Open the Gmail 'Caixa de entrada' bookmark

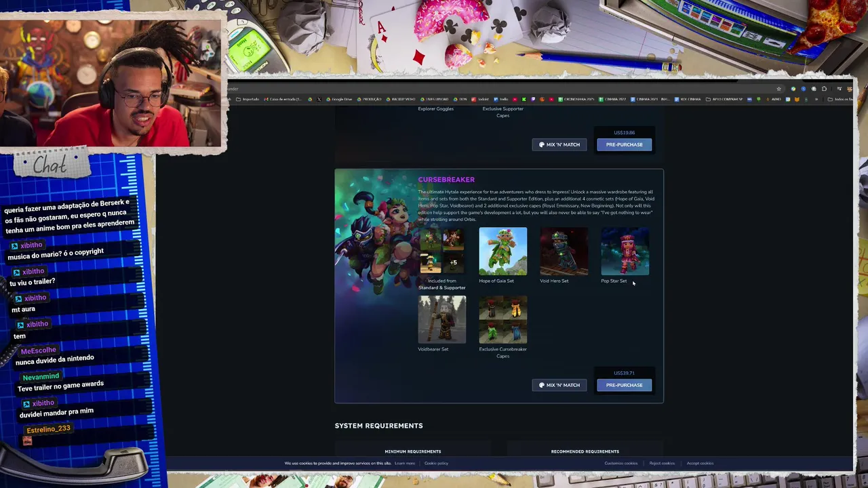coord(283,99)
